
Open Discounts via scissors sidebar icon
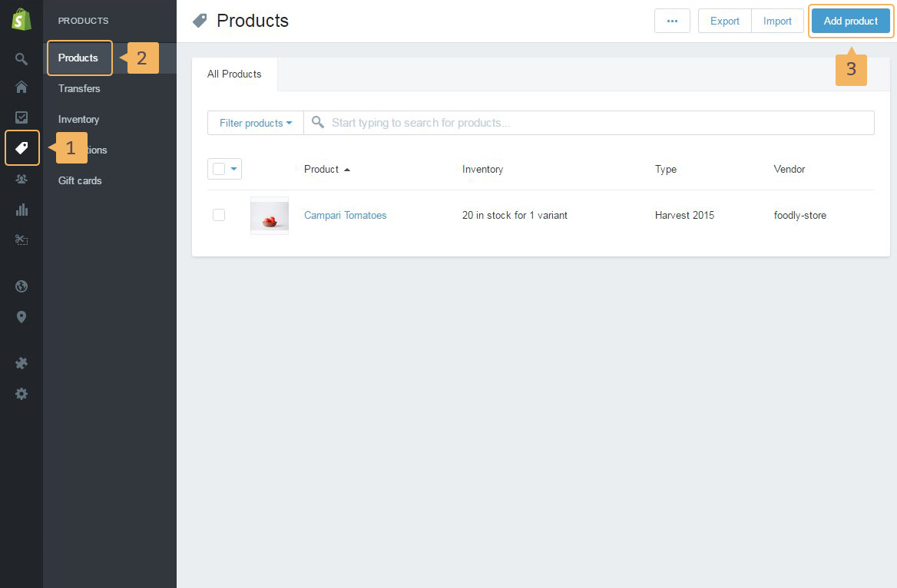click(x=22, y=240)
